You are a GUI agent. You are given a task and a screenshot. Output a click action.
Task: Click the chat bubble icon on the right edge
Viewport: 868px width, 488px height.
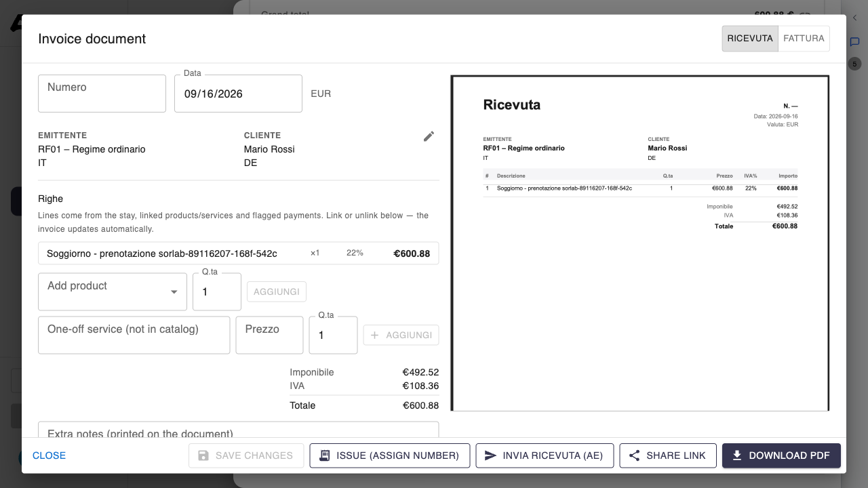[x=854, y=42]
